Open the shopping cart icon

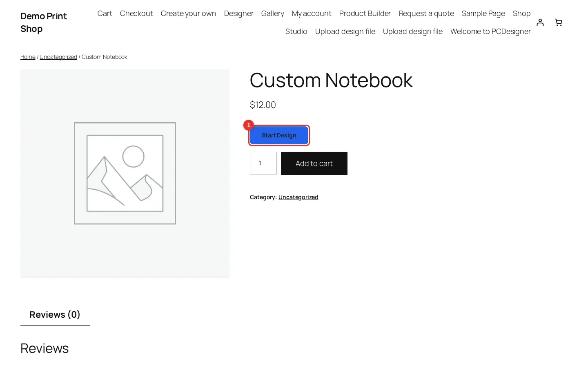pyautogui.click(x=558, y=22)
